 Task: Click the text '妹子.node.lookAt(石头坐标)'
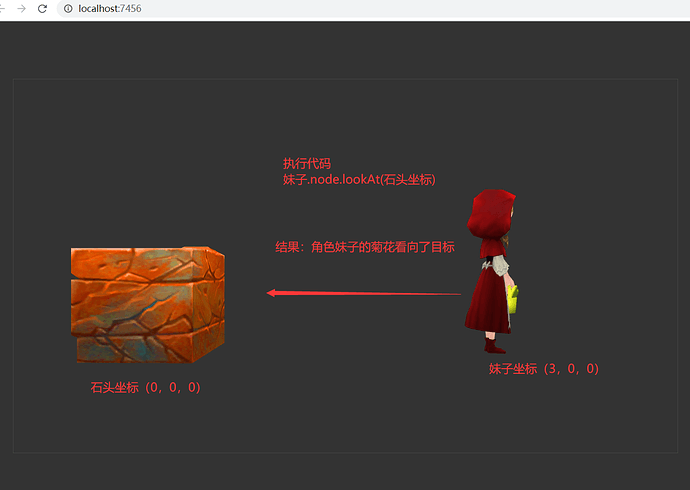pyautogui.click(x=359, y=179)
